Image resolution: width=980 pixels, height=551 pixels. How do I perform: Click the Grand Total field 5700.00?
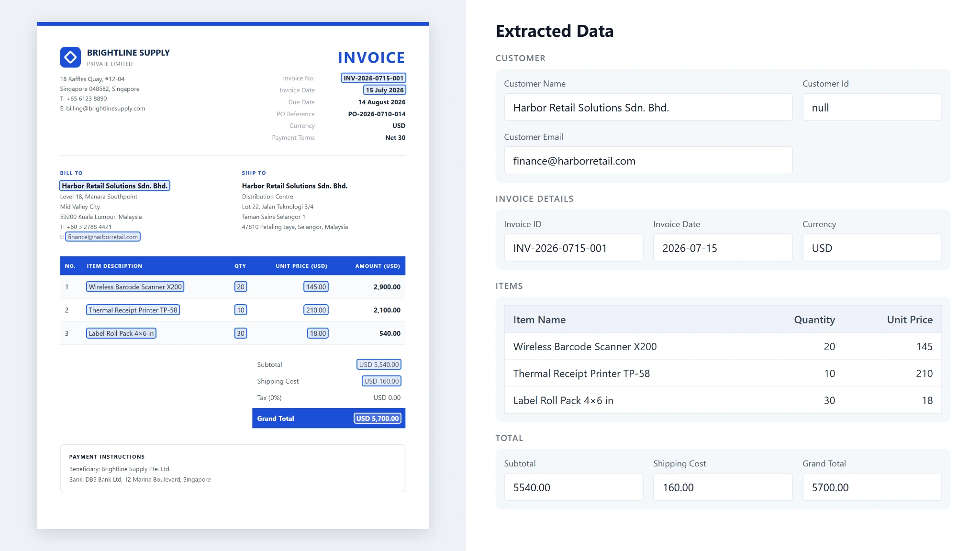872,487
